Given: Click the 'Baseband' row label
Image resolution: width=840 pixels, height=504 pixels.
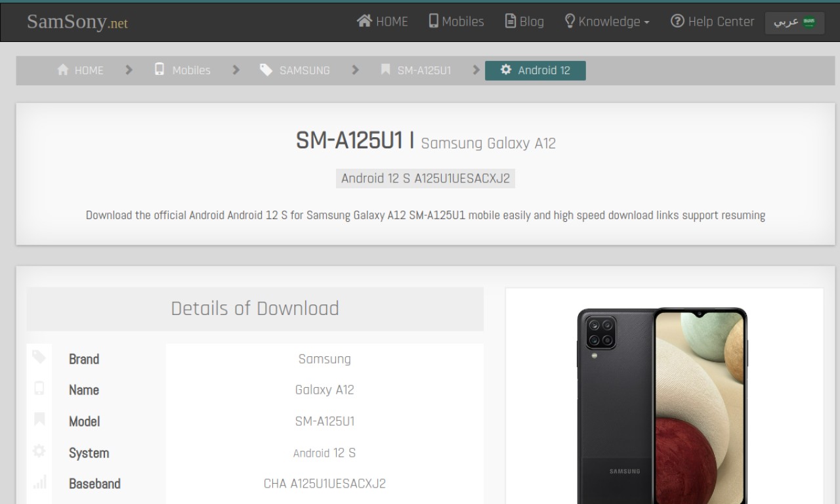Looking at the screenshot, I should 94,484.
